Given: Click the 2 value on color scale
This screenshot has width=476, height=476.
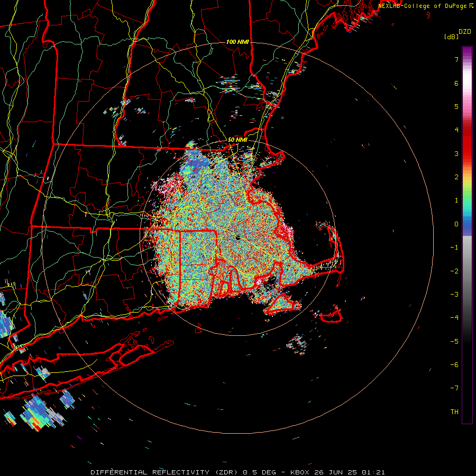Looking at the screenshot, I should (456, 177).
